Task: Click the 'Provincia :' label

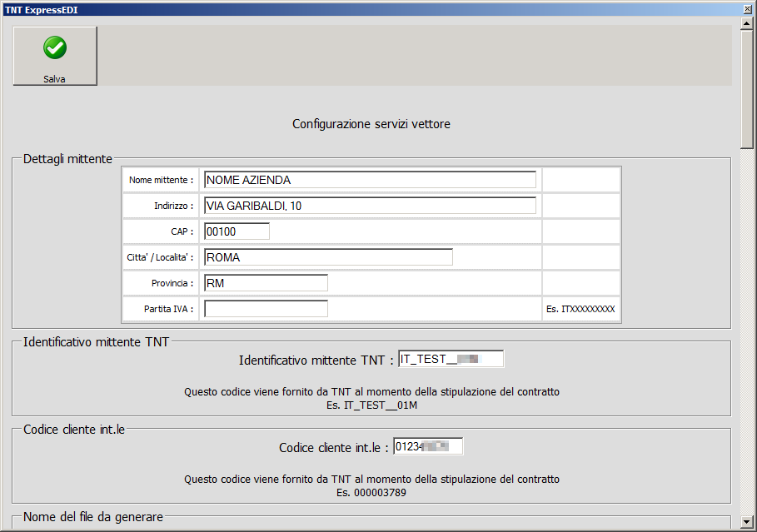Action: pos(172,283)
